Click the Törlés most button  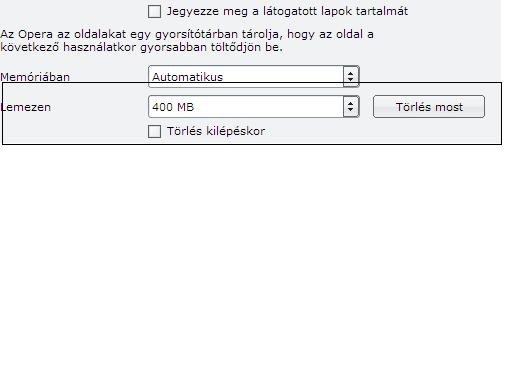pyautogui.click(x=429, y=107)
